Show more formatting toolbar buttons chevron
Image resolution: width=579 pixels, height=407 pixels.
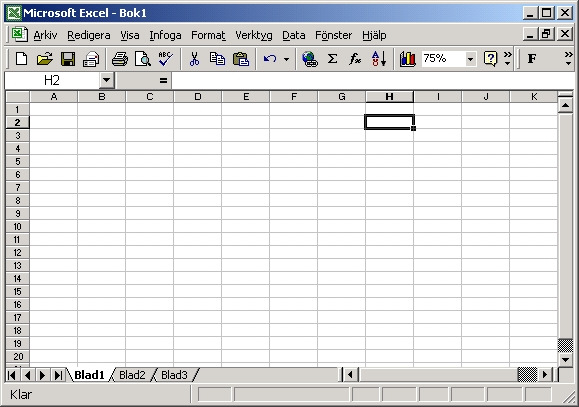[569, 59]
